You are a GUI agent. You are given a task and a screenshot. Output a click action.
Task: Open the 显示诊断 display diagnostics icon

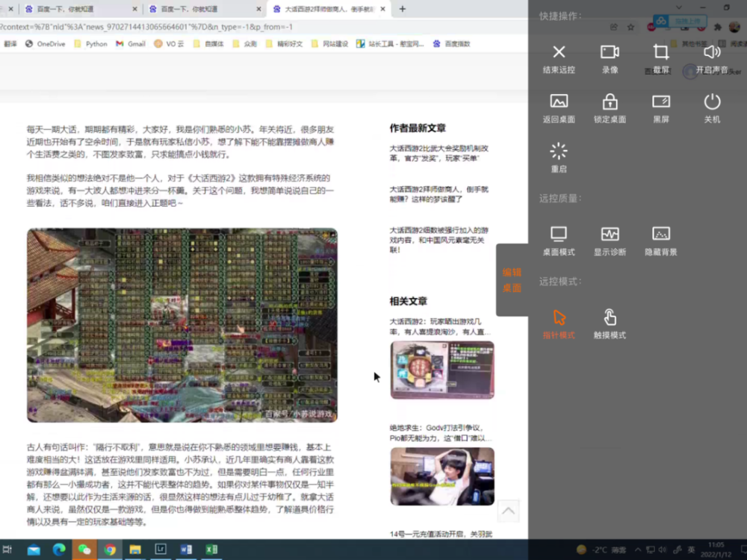click(610, 241)
